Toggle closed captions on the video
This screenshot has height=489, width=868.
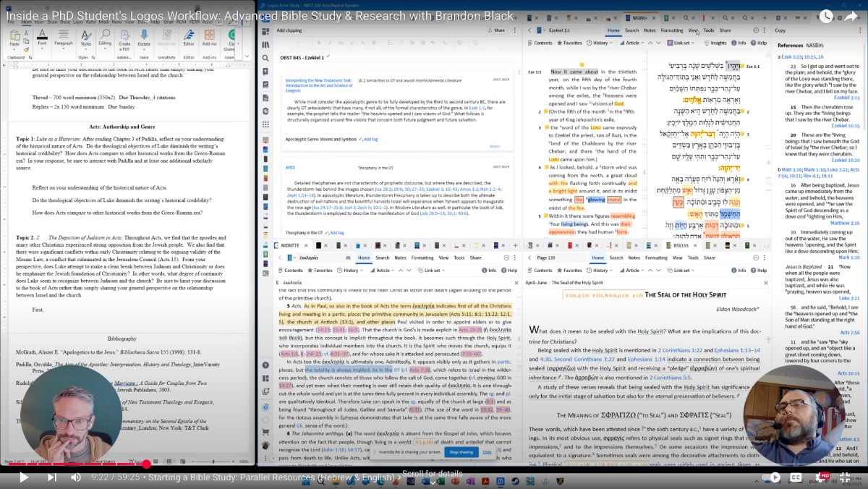[x=796, y=477]
